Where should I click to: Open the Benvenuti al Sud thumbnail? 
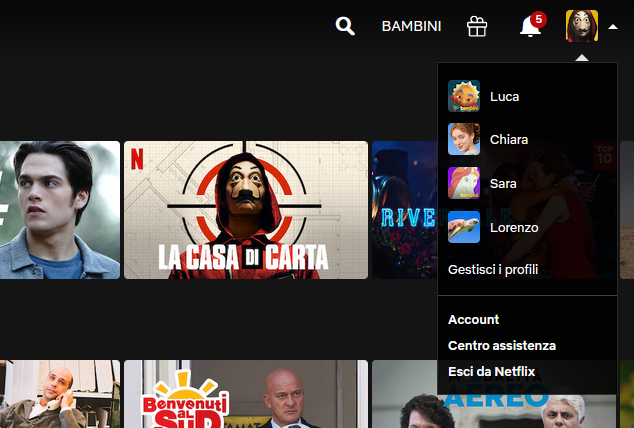tap(246, 394)
